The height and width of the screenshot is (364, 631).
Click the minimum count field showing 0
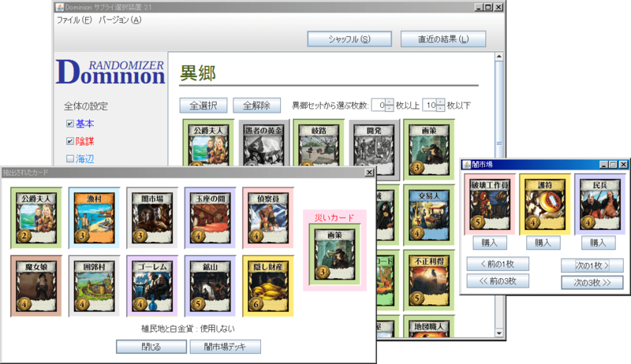tap(379, 106)
